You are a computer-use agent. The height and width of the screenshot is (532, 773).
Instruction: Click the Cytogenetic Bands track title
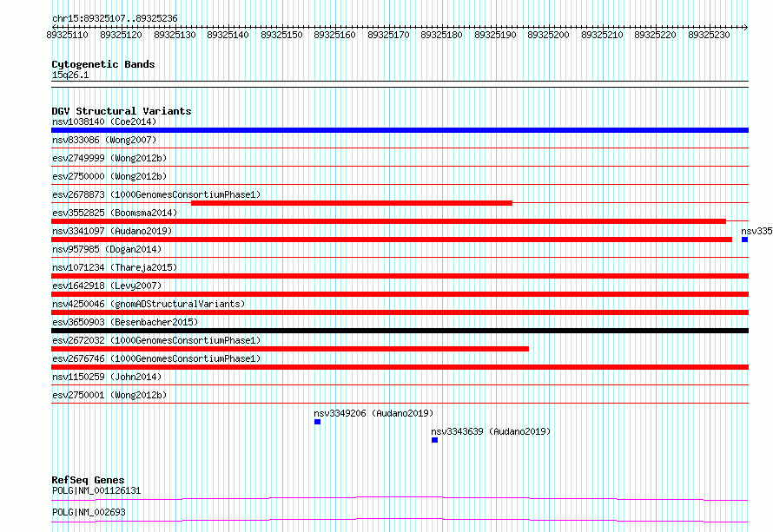103,64
